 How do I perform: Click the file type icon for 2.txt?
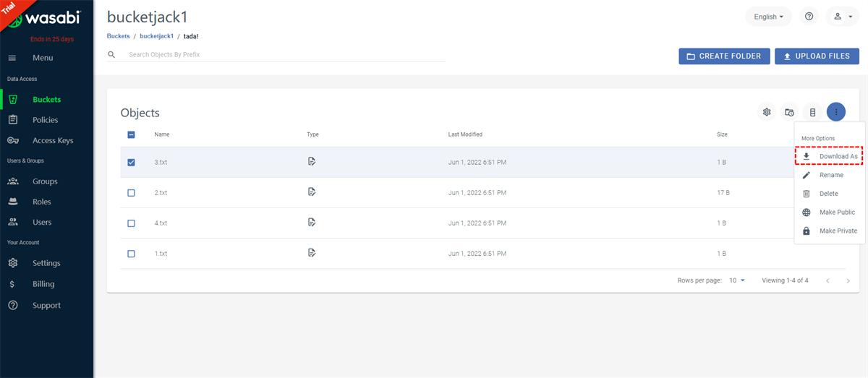[x=312, y=192]
